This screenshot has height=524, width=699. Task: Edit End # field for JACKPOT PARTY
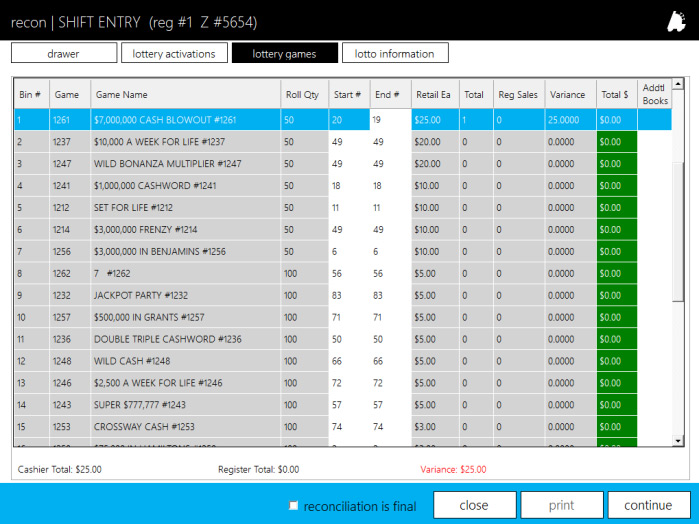click(x=390, y=295)
